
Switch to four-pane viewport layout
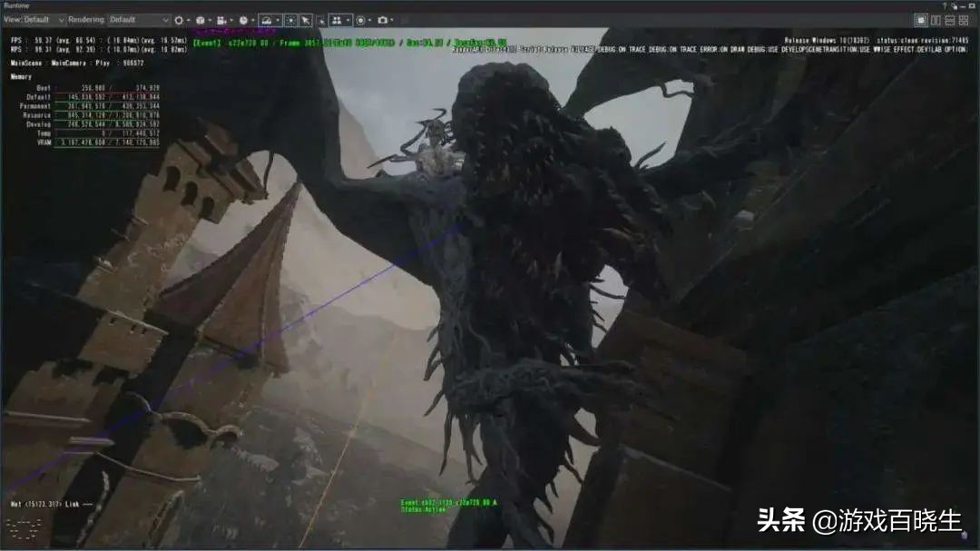coord(964,20)
